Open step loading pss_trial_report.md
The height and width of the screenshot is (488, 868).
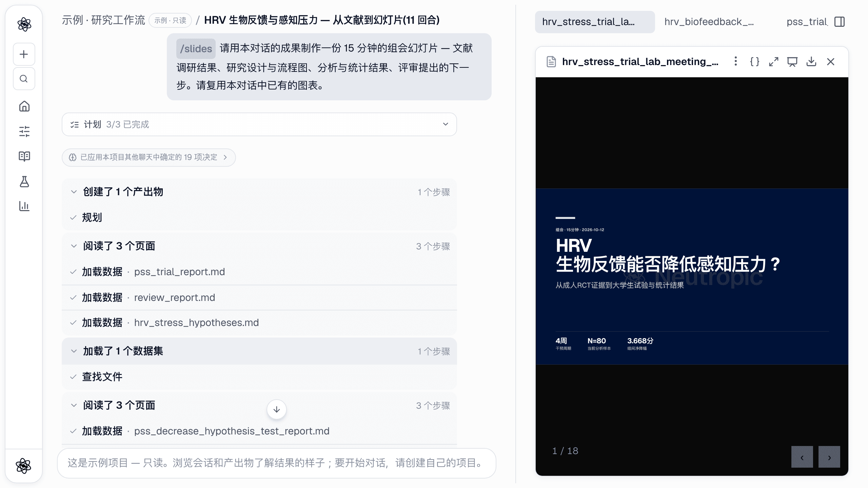coord(259,272)
